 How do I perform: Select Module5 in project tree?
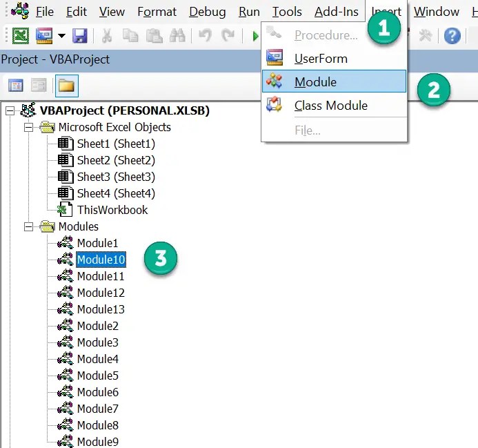point(97,376)
